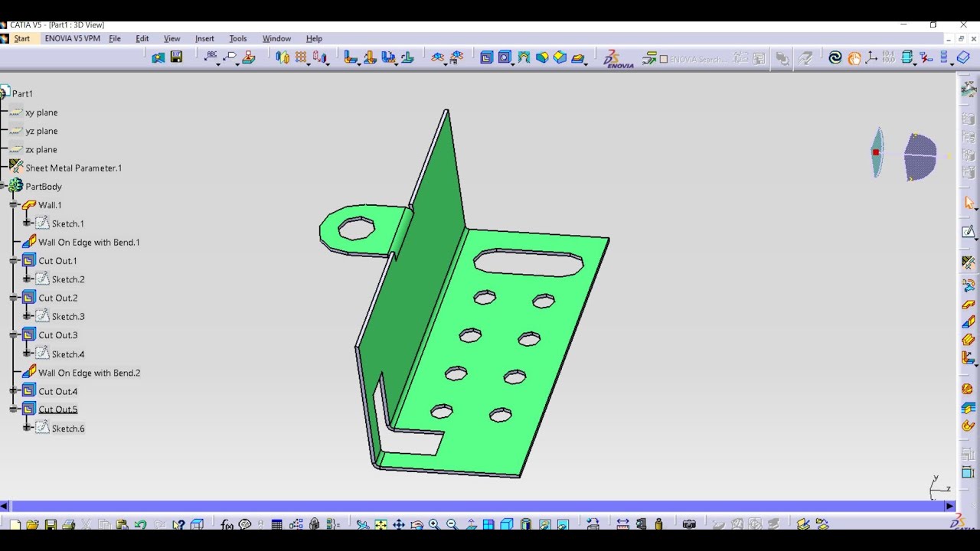Expand the Sketch.1 tree node
The width and height of the screenshot is (980, 551).
pyautogui.click(x=27, y=223)
